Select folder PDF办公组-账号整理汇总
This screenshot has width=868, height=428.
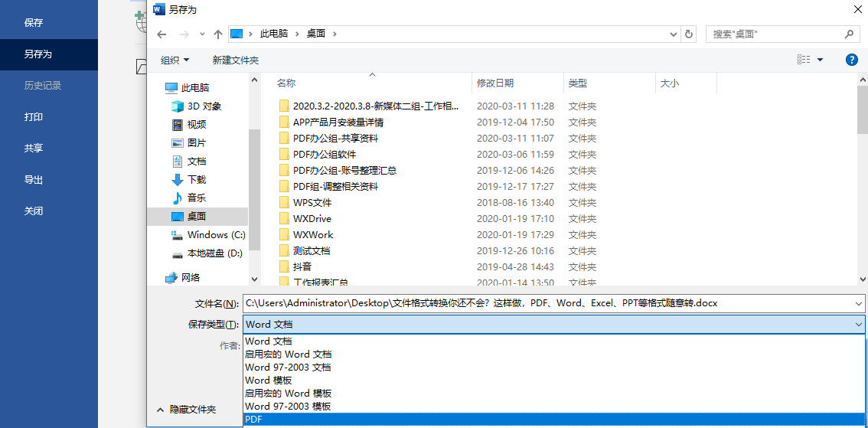(338, 171)
